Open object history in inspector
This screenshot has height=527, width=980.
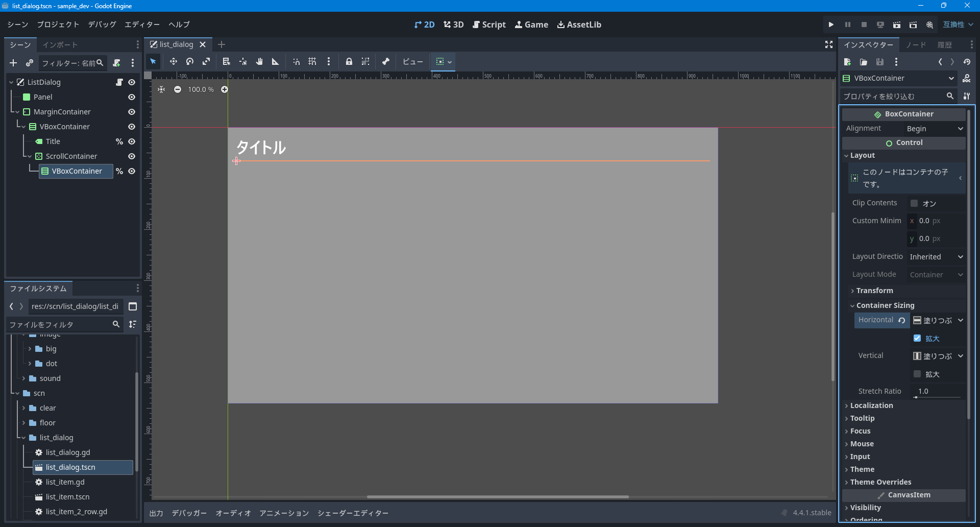coord(967,62)
